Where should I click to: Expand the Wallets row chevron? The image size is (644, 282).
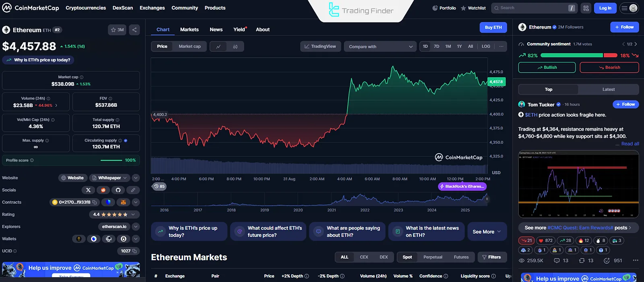tap(136, 239)
